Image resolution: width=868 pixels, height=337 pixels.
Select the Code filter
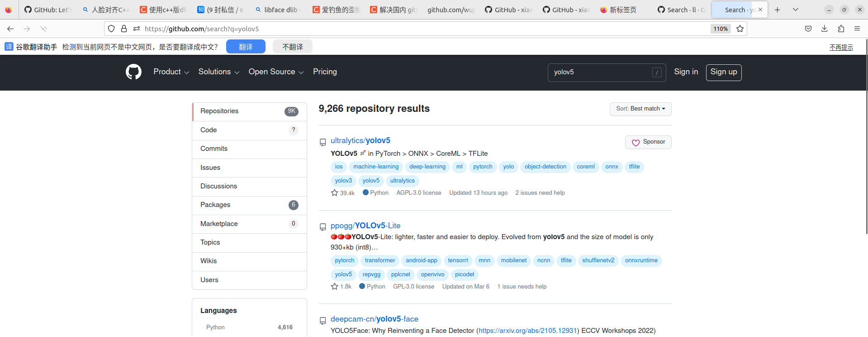[249, 130]
